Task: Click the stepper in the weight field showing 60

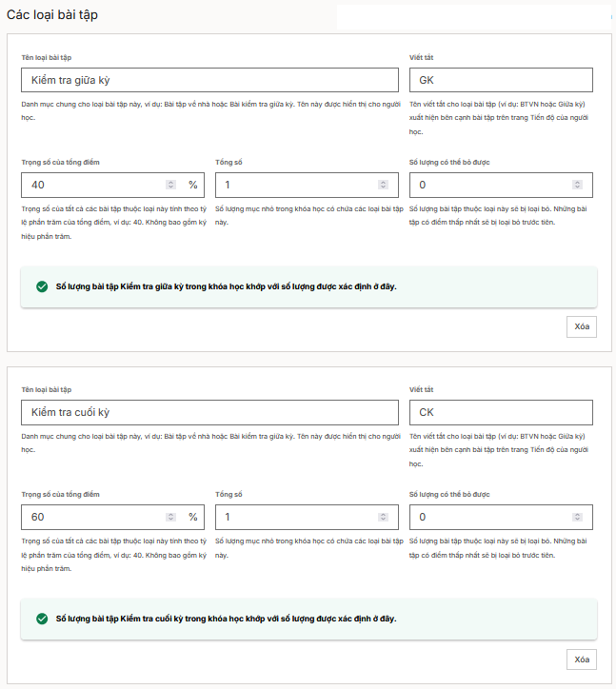Action: pyautogui.click(x=170, y=517)
